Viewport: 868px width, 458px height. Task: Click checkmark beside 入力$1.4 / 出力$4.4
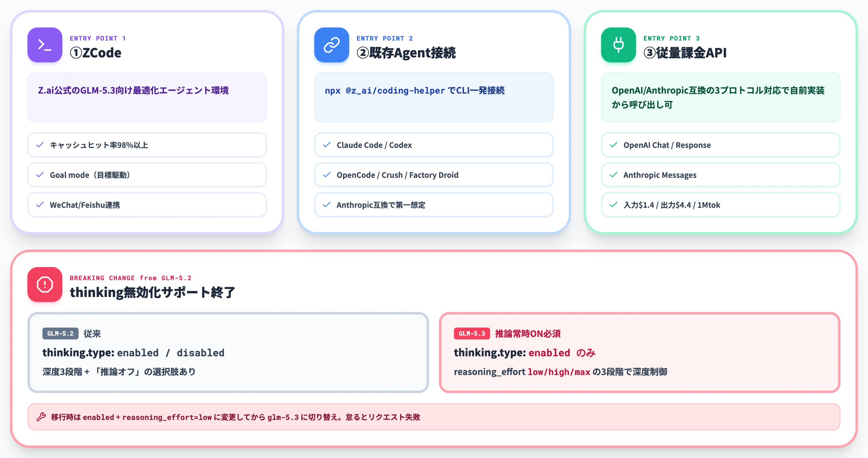point(614,205)
